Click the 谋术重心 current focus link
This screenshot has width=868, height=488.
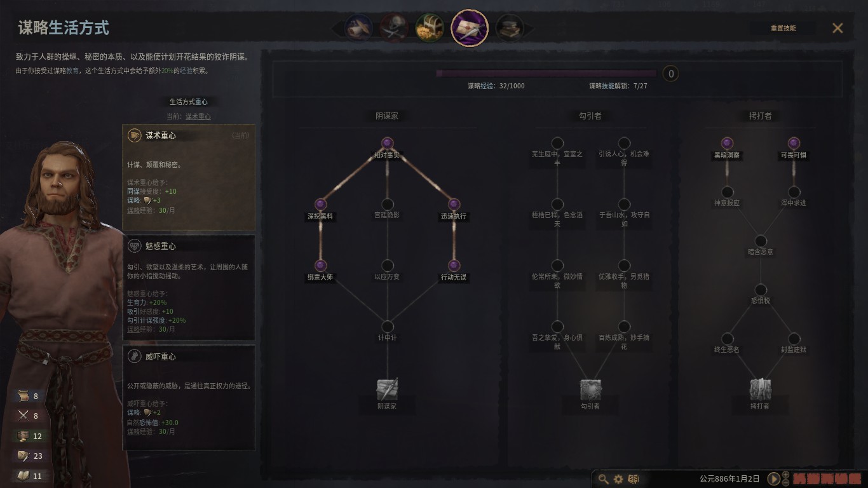coord(198,116)
